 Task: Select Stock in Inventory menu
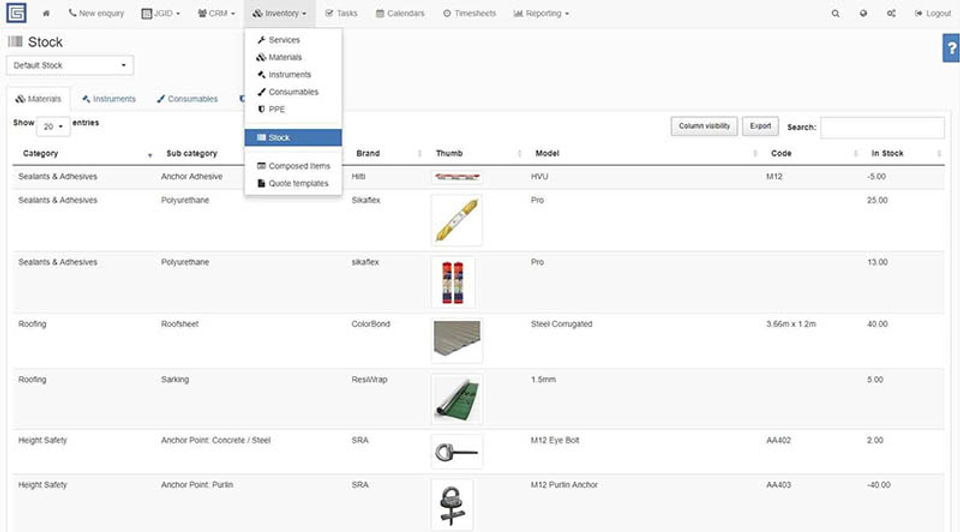coord(293,138)
